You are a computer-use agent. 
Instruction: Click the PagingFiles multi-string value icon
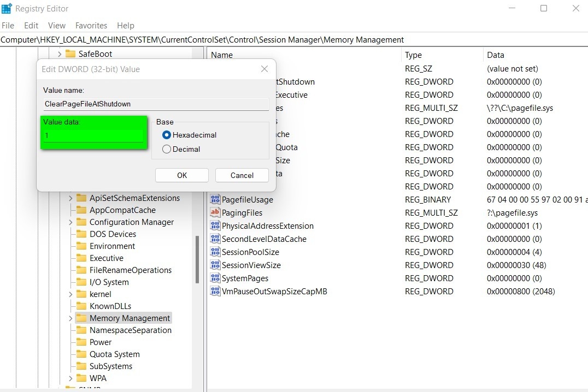pos(215,212)
